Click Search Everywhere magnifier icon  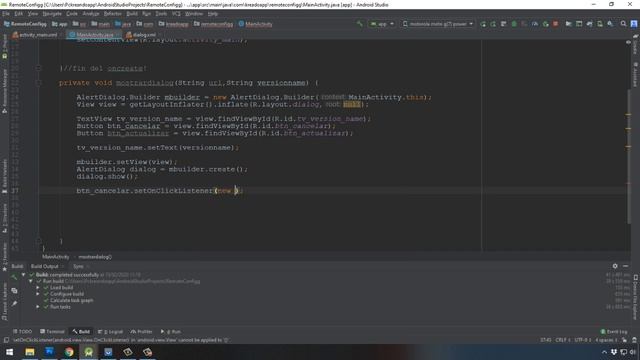[x=623, y=24]
